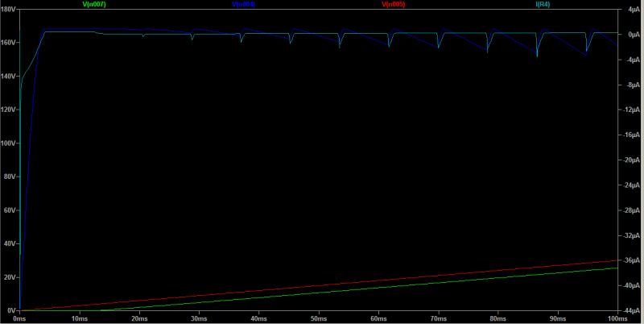Screen dimensions: 644x324
Task: Click the 0V left axis label
Action: coord(11,310)
